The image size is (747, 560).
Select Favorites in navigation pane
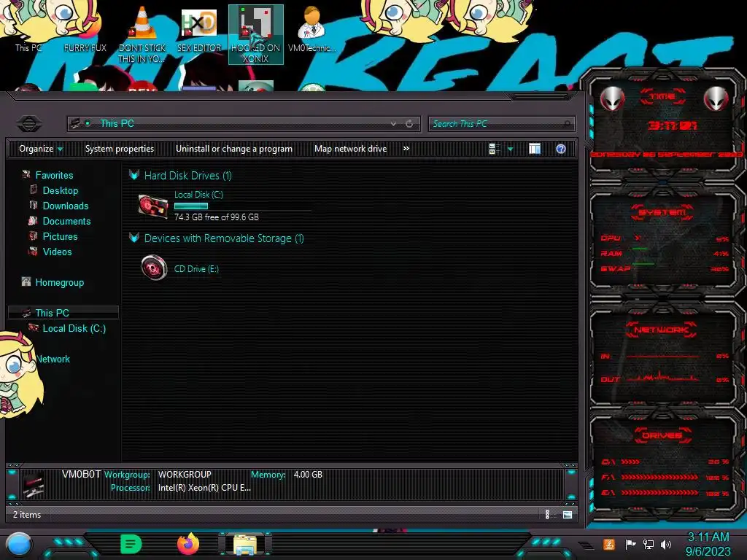(x=54, y=175)
